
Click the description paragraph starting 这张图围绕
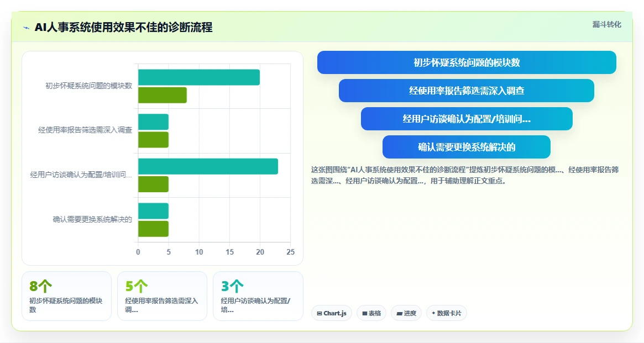(x=464, y=175)
